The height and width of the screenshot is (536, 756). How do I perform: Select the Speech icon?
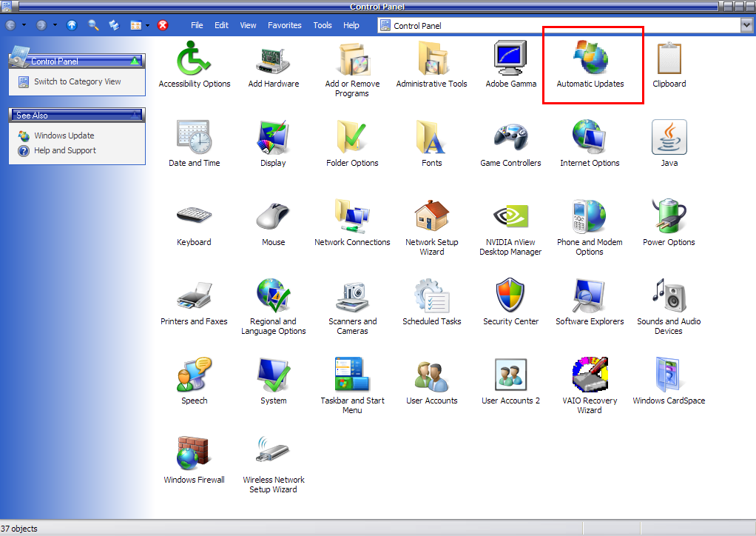pos(194,375)
